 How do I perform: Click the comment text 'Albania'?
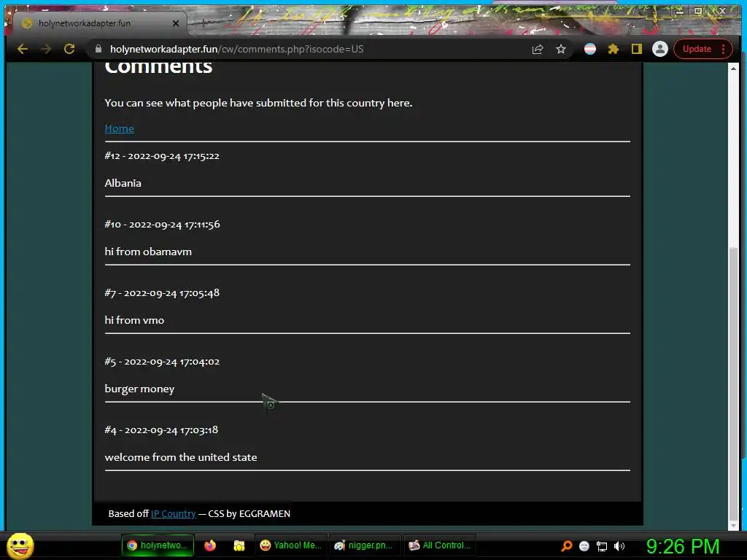point(123,183)
